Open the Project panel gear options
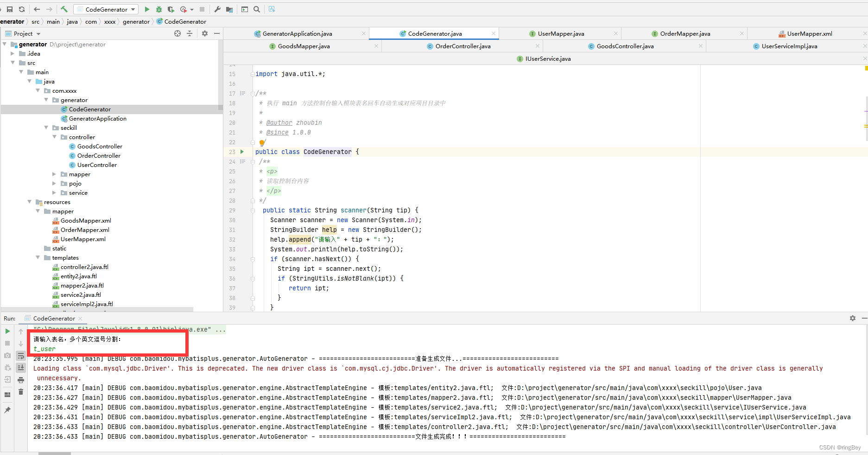This screenshot has height=455, width=868. tap(205, 33)
